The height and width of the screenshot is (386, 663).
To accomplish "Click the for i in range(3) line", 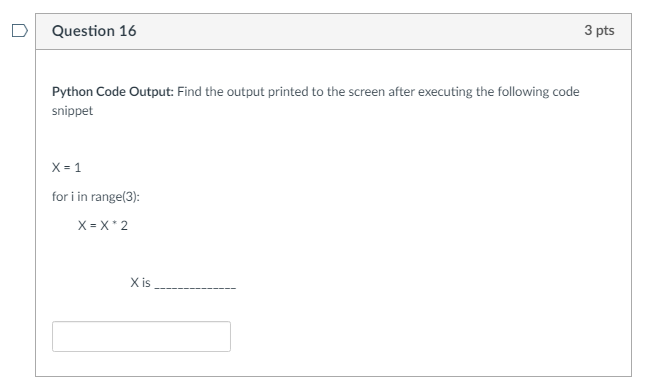I will point(96,197).
